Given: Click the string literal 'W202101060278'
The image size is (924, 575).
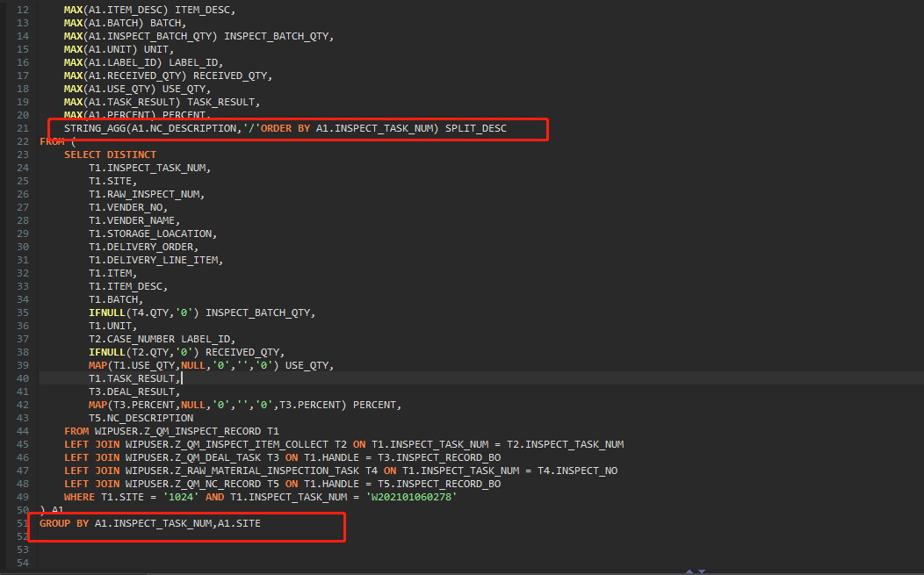Looking at the screenshot, I should (410, 496).
